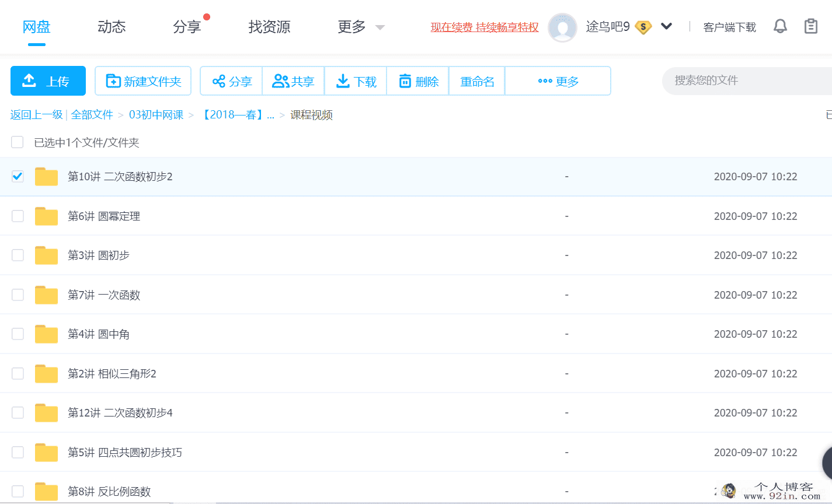This screenshot has width=832, height=504.
Task: Open folder name 第3讲 圆初步
Action: point(99,255)
